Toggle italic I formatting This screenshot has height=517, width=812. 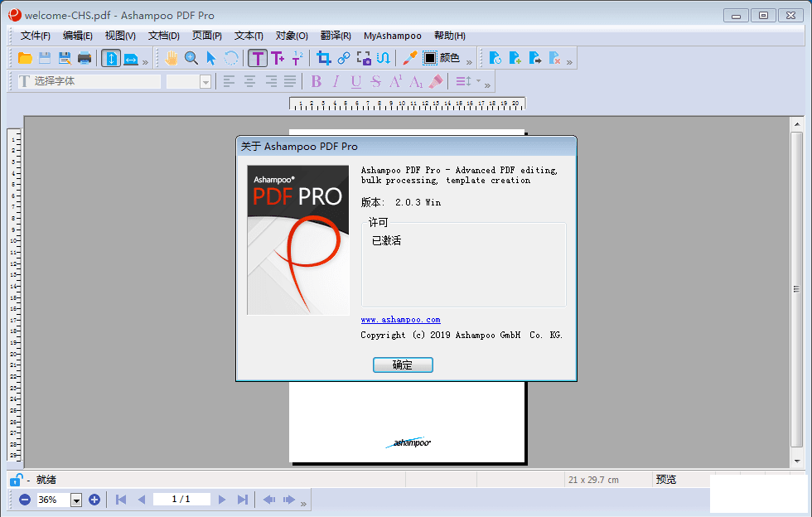tap(336, 81)
